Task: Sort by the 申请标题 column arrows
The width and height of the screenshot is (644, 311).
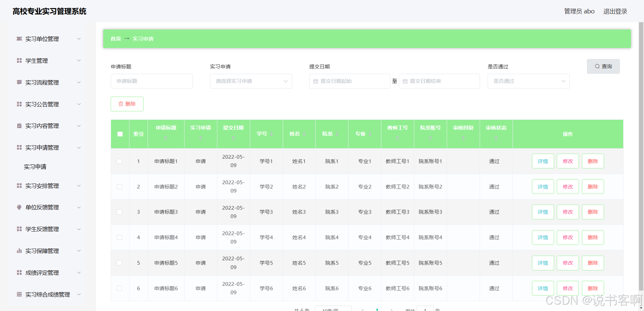Action: click(166, 138)
